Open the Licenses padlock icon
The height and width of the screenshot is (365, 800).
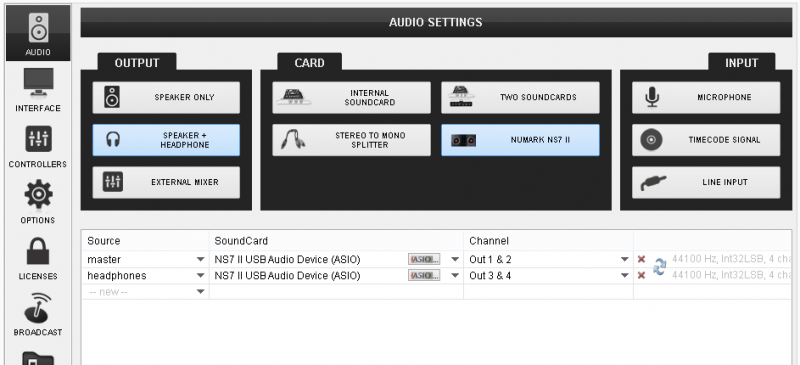click(38, 251)
